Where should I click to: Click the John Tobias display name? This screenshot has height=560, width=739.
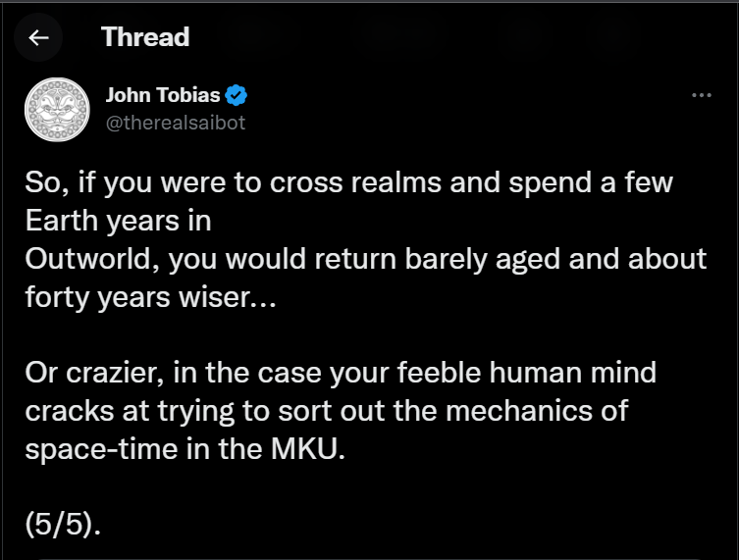pyautogui.click(x=163, y=96)
